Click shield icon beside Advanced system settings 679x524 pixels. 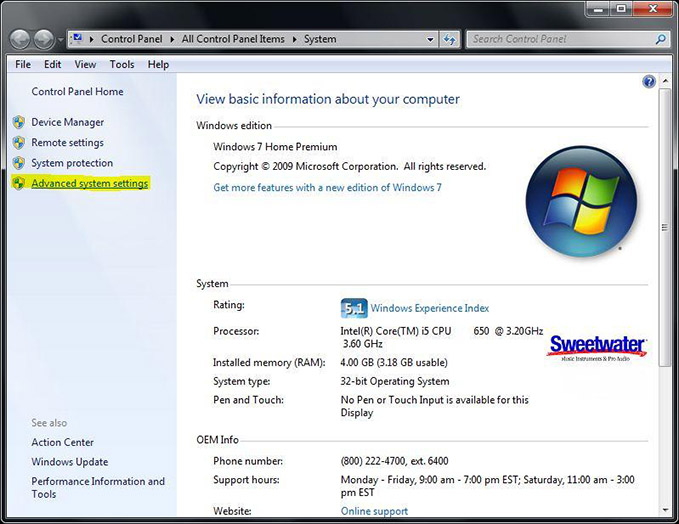point(19,183)
